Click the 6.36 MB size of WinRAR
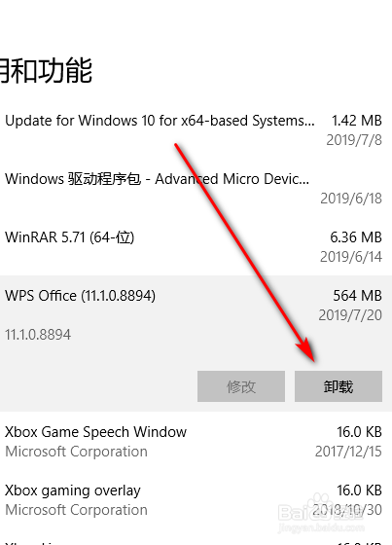Screen dimensions: 392x545 click(x=356, y=237)
